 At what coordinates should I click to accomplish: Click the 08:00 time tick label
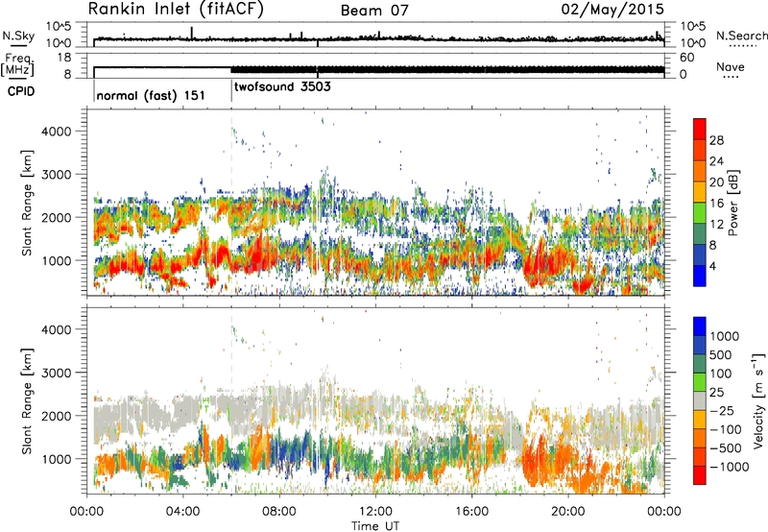[279, 512]
